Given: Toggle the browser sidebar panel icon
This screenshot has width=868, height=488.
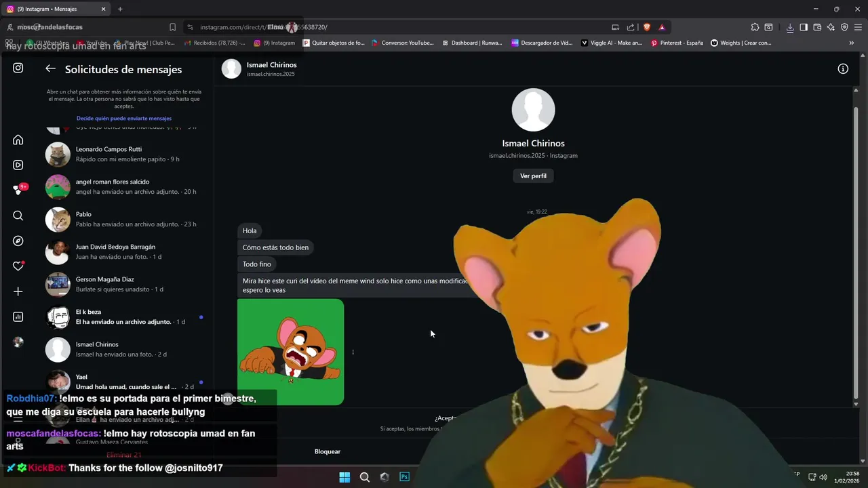Looking at the screenshot, I should click(804, 27).
